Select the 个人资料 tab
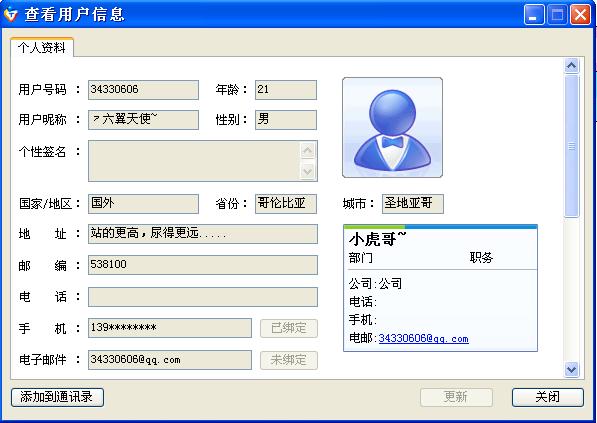597x423 pixels. pos(42,48)
